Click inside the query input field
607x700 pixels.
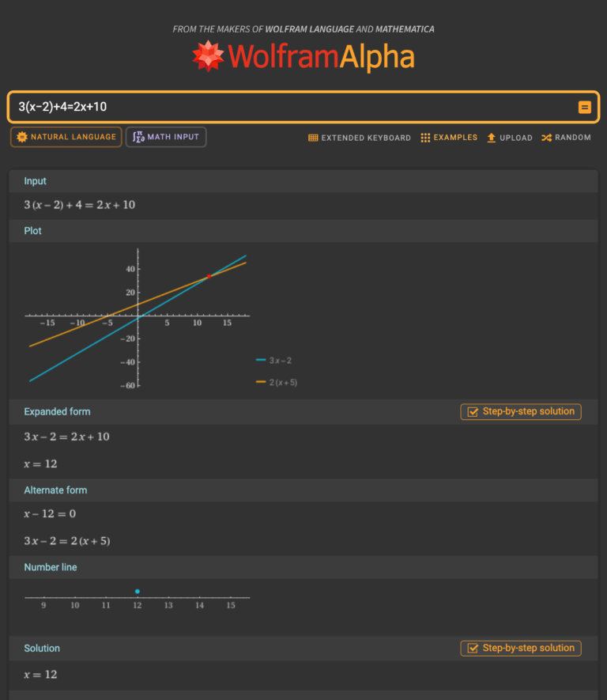(237, 106)
